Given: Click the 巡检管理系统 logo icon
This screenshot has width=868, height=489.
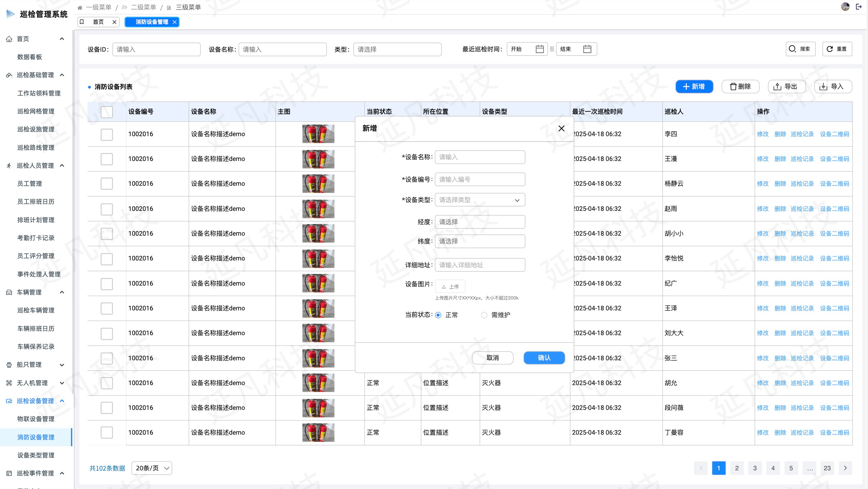Looking at the screenshot, I should pyautogui.click(x=11, y=14).
